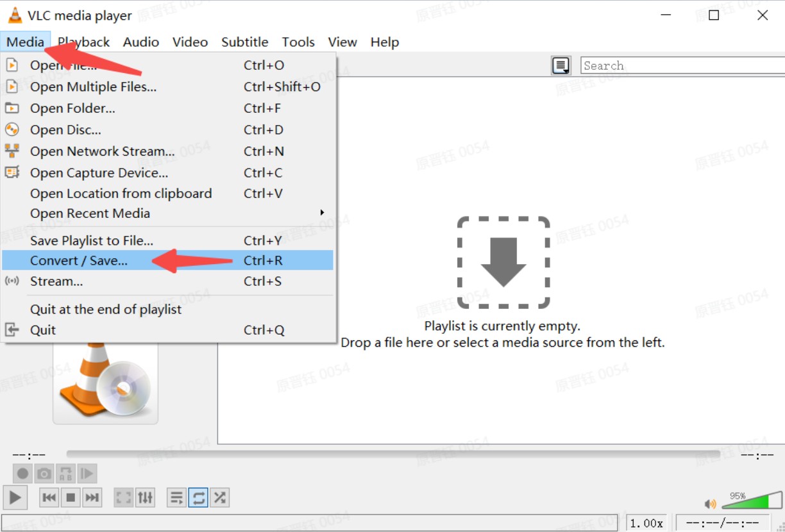The height and width of the screenshot is (532, 785).
Task: Toggle the playlist view button
Action: (x=177, y=497)
